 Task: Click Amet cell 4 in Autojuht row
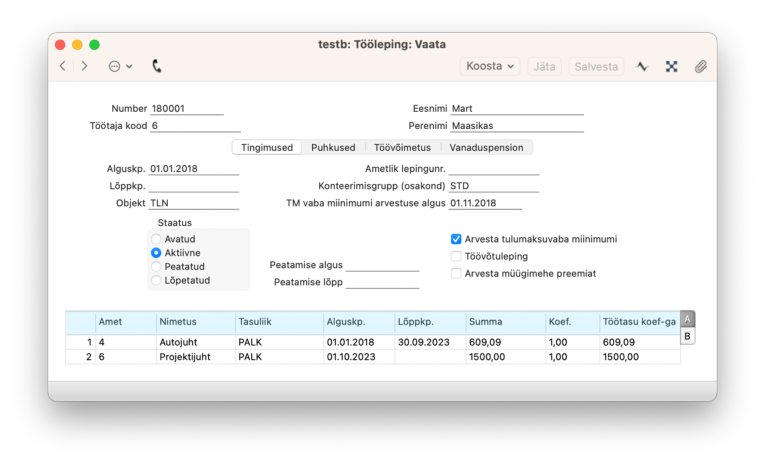(x=126, y=342)
